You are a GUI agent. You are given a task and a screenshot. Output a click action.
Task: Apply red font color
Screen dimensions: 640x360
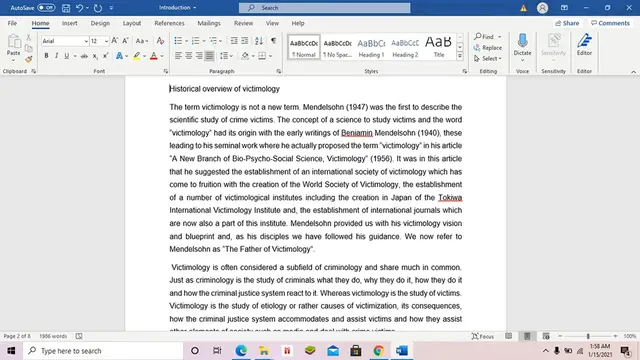click(153, 56)
